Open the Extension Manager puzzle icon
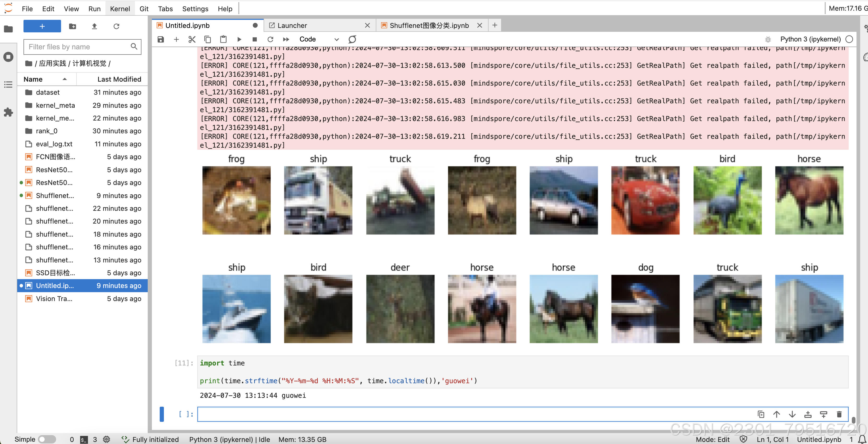The height and width of the screenshot is (444, 868). pos(8,112)
